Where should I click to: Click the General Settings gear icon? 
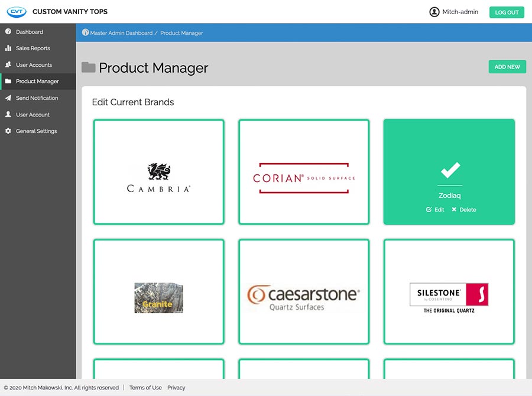coord(8,131)
